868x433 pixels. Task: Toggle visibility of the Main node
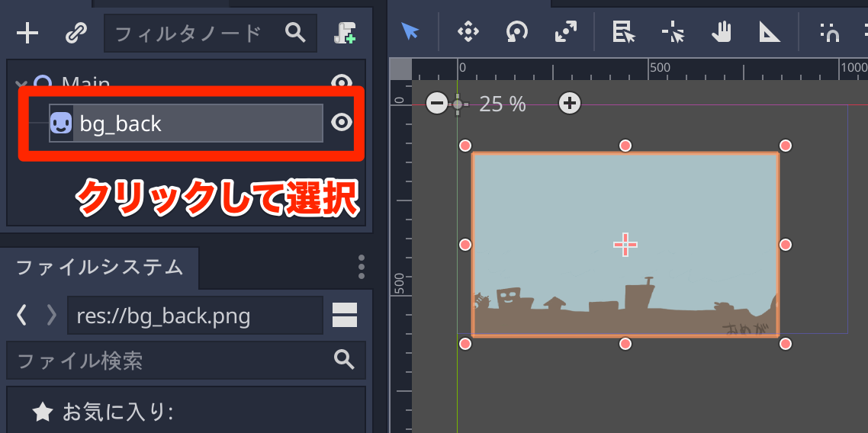[342, 83]
